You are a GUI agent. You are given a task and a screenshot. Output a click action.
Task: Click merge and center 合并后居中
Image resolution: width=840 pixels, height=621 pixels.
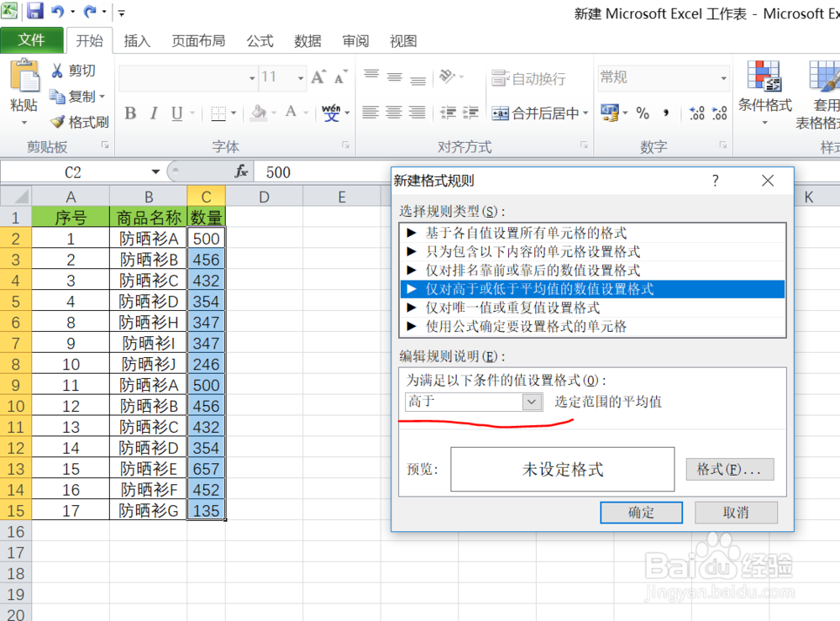[535, 113]
